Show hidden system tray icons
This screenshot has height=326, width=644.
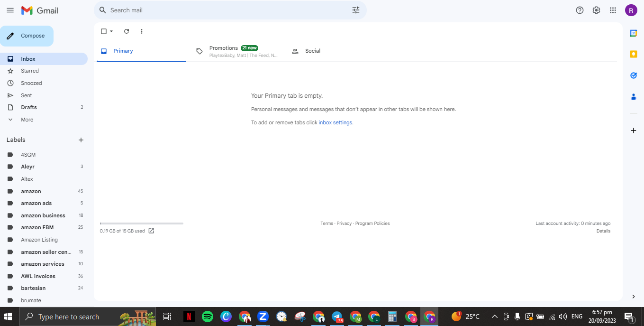coord(494,317)
